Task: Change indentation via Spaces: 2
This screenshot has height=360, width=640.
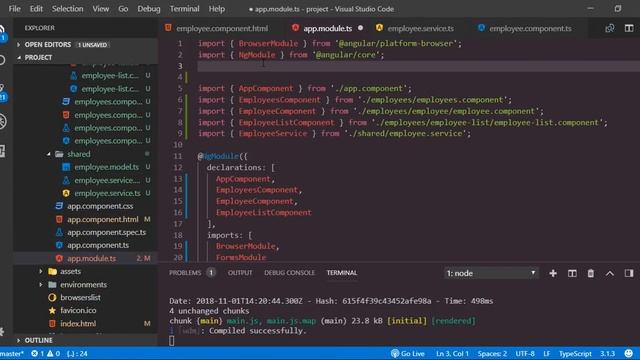Action: 492,353
